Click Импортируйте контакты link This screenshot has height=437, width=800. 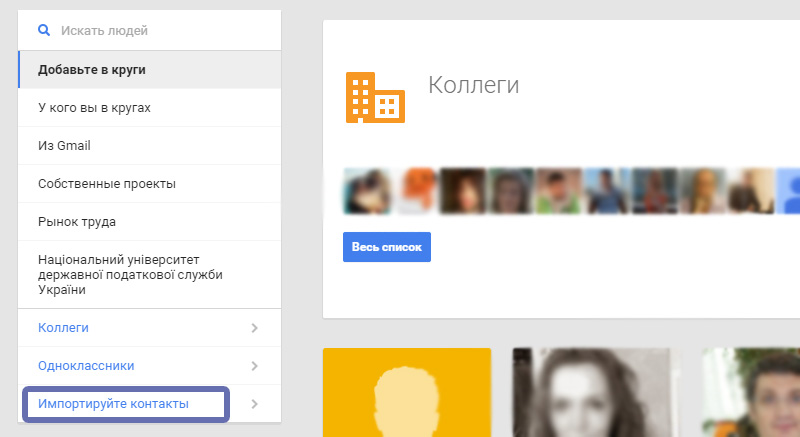click(x=113, y=404)
